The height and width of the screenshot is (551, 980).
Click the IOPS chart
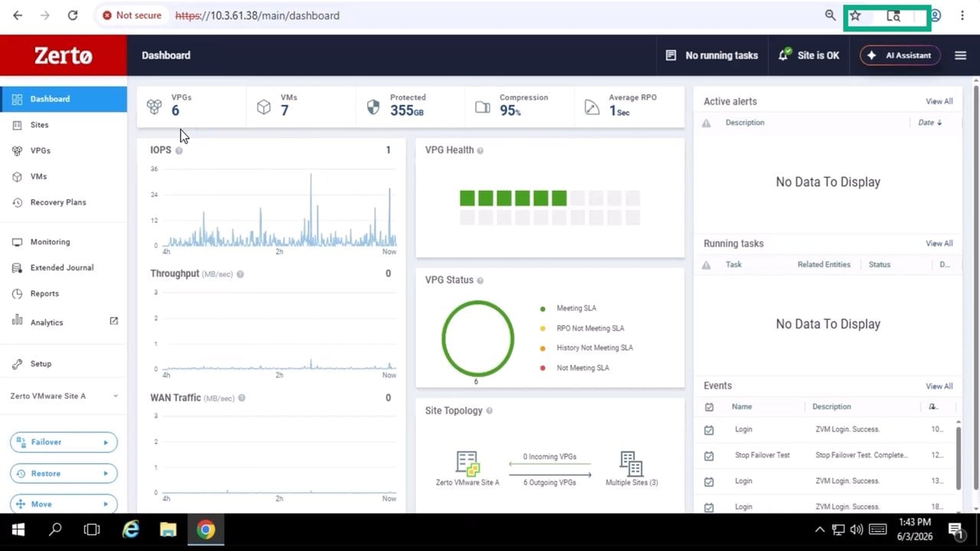(x=280, y=208)
